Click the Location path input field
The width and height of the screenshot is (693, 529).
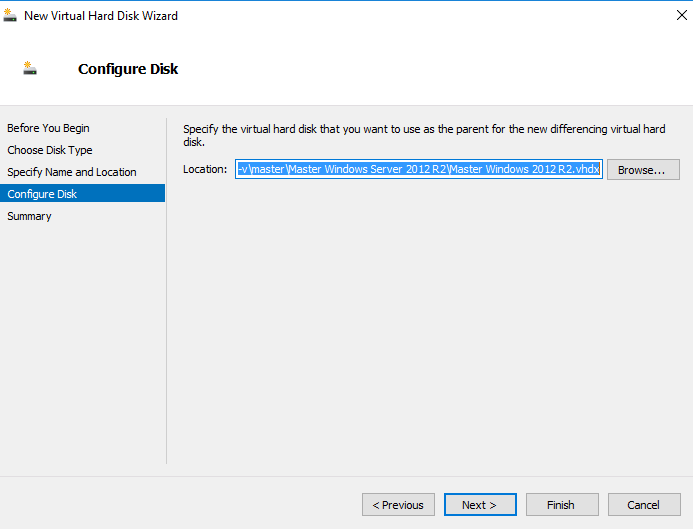[419, 169]
